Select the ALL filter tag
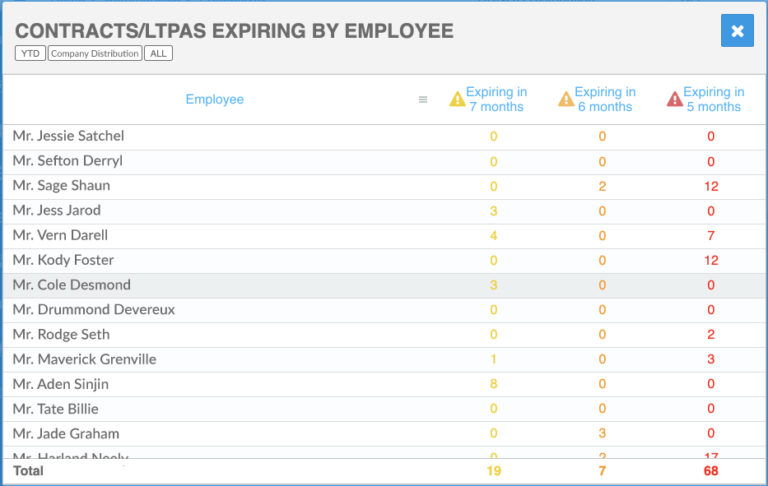 pos(158,53)
